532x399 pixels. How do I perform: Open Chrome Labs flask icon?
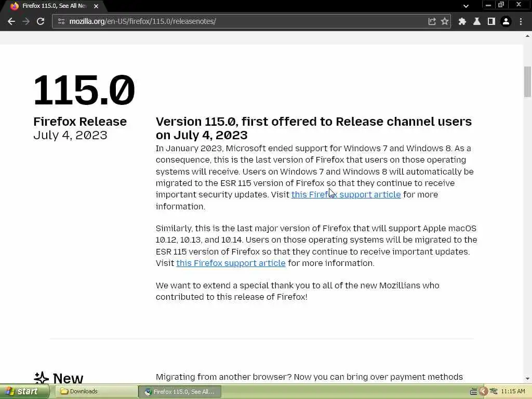click(477, 21)
